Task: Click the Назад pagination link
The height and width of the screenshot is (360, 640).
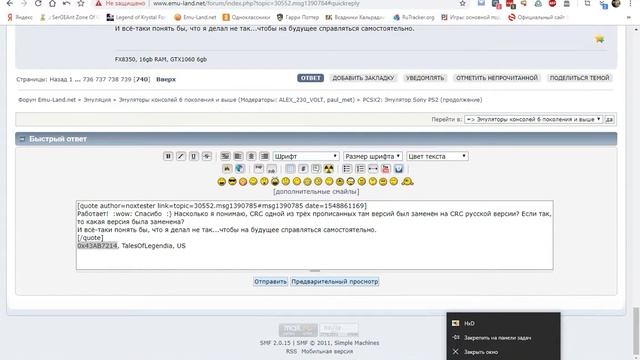Action: [58, 79]
